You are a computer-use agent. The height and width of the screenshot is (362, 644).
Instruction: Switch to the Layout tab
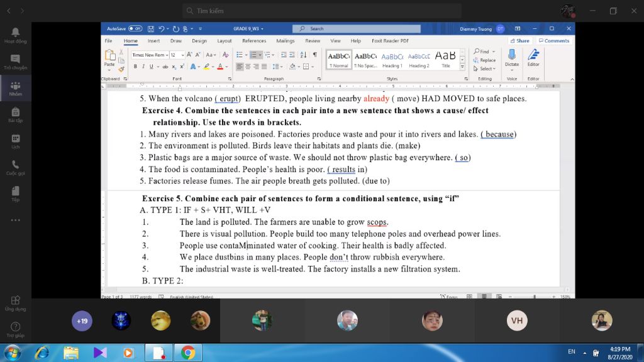(x=225, y=41)
